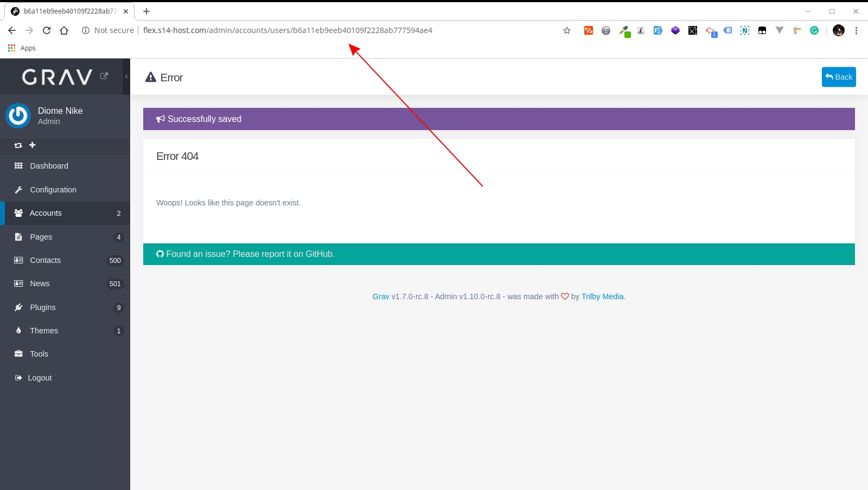Click the Accounts users icon
Viewport: 868px width, 490px height.
(18, 213)
